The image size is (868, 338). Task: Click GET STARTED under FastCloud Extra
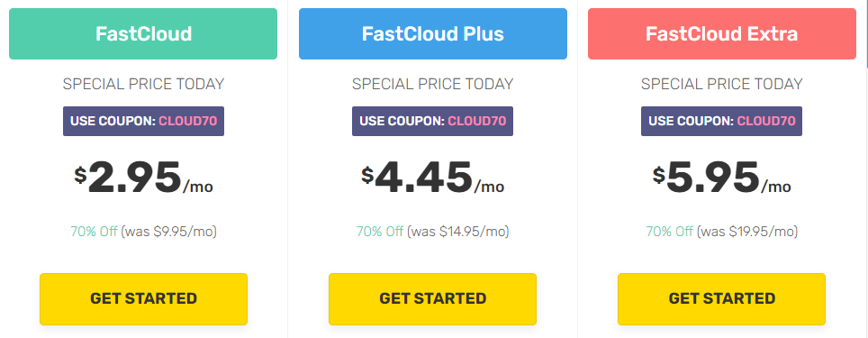721,298
